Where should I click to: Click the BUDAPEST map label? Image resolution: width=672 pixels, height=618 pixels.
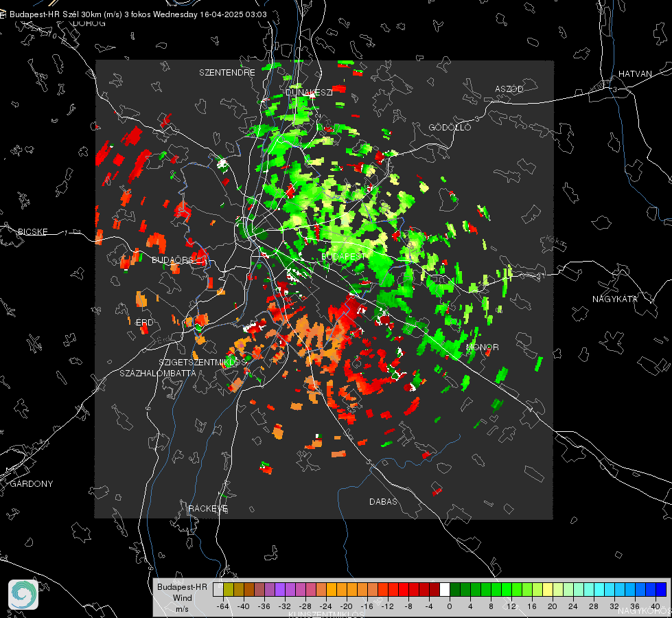[343, 256]
